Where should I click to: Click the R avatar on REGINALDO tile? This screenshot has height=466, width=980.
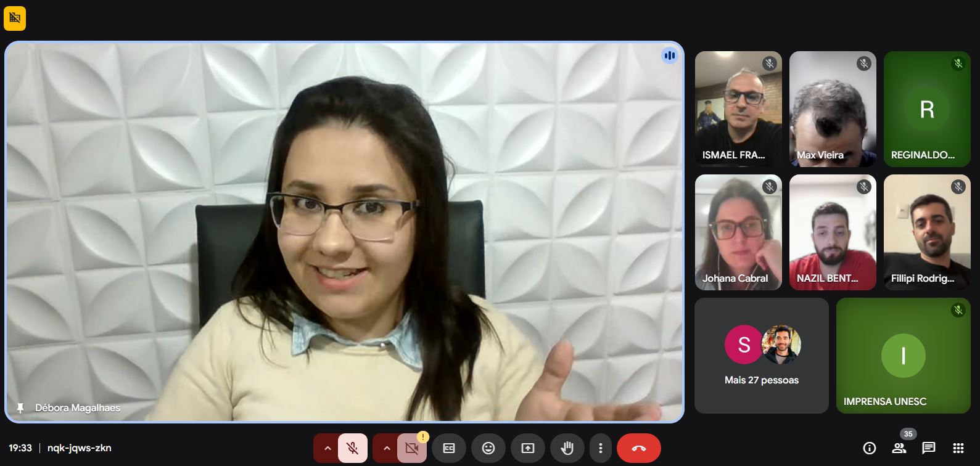coord(927,109)
